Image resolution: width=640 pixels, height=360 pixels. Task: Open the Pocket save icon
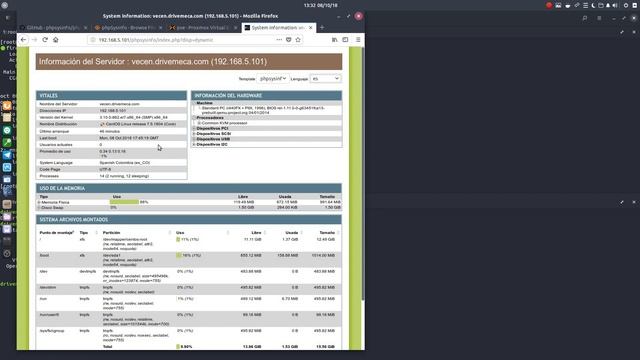[289, 40]
